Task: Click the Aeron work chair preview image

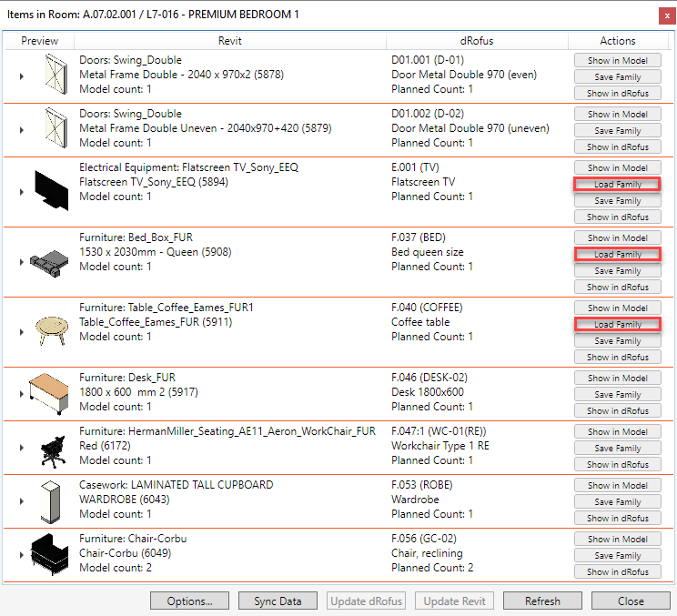Action: coord(50,448)
